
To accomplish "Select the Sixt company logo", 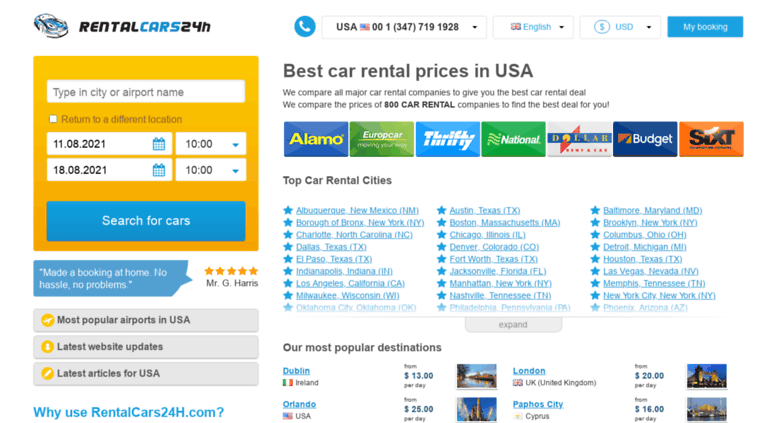I will coord(711,139).
